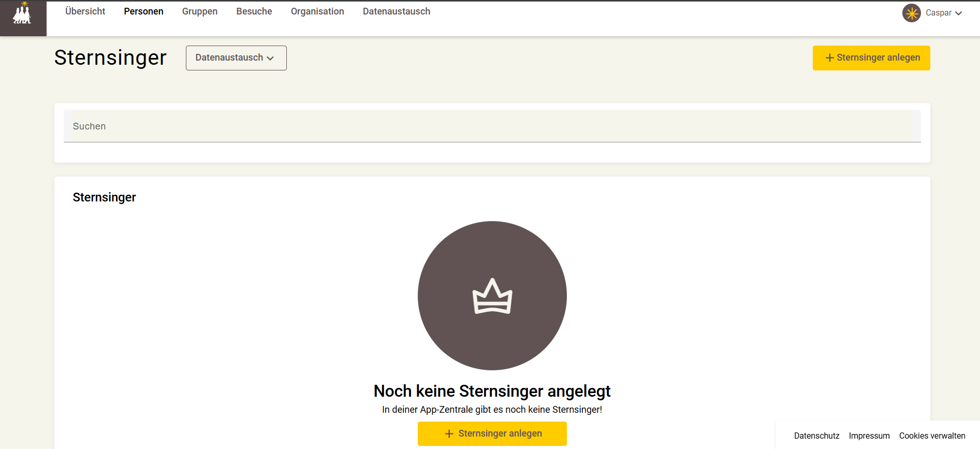Click the Sternsinger three kings logo

[x=22, y=13]
